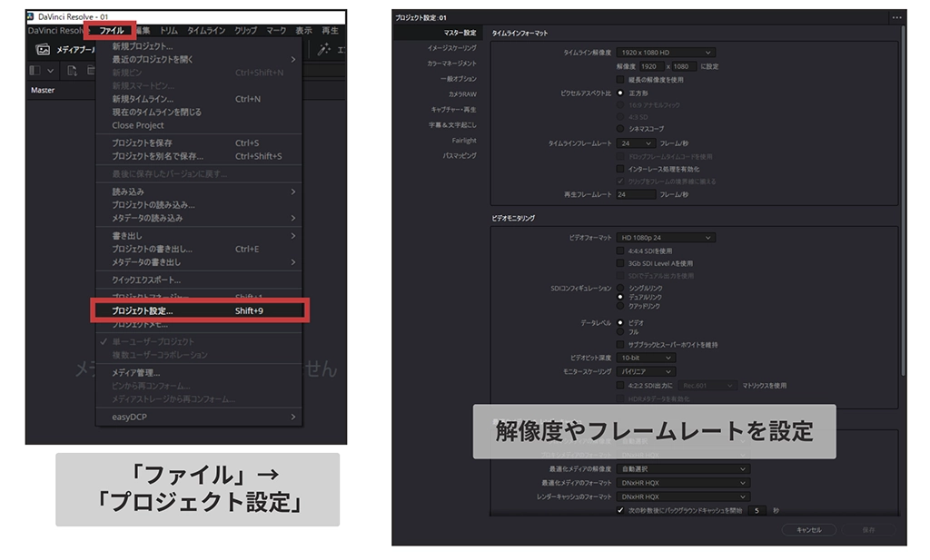930x560 pixels.
Task: Choose クイックエクスポート... from the File menu
Action: pyautogui.click(x=199, y=280)
